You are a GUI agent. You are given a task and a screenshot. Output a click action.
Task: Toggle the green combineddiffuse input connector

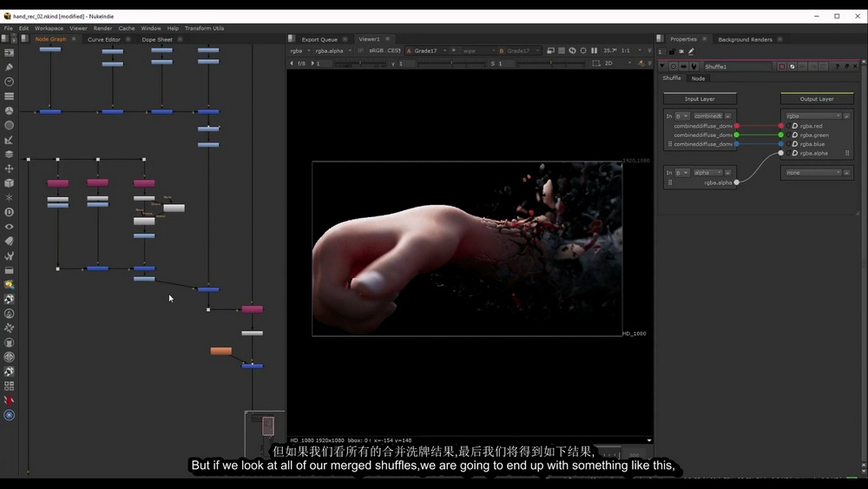pos(737,135)
